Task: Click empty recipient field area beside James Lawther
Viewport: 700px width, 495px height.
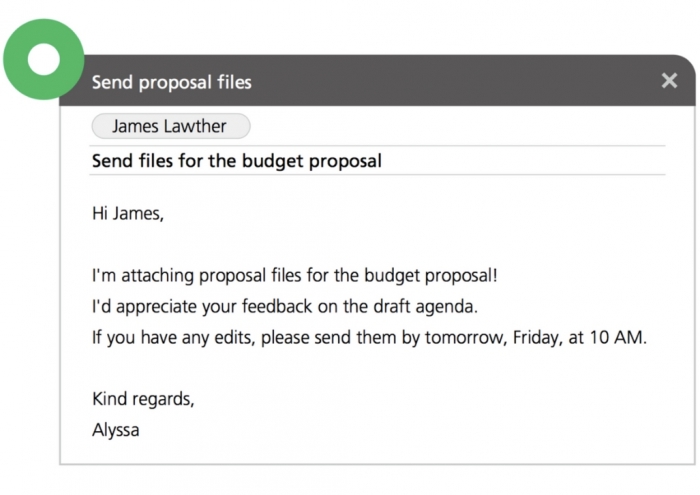Action: tap(450, 127)
